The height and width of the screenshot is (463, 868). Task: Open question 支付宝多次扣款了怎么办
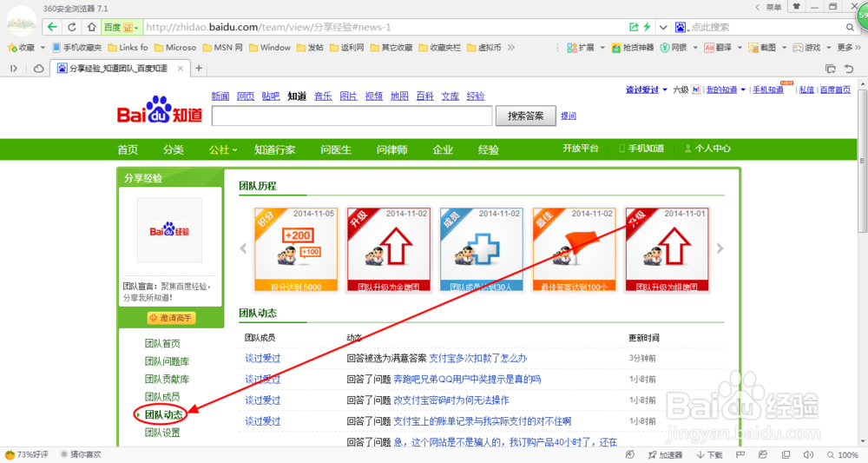[477, 359]
